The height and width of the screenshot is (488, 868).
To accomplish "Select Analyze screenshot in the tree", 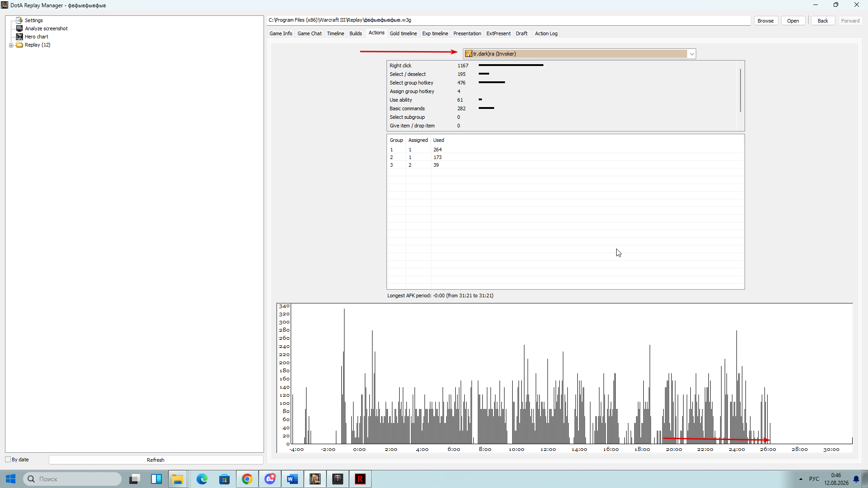I will tap(46, 28).
